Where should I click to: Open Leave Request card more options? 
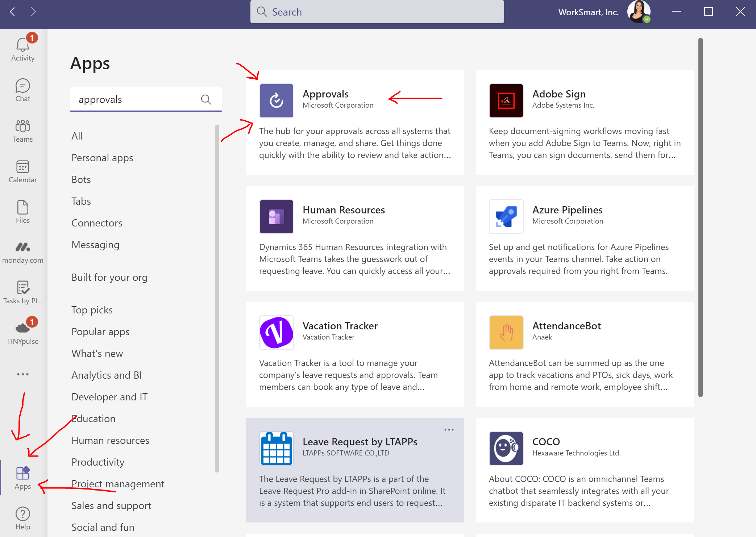[x=449, y=430]
